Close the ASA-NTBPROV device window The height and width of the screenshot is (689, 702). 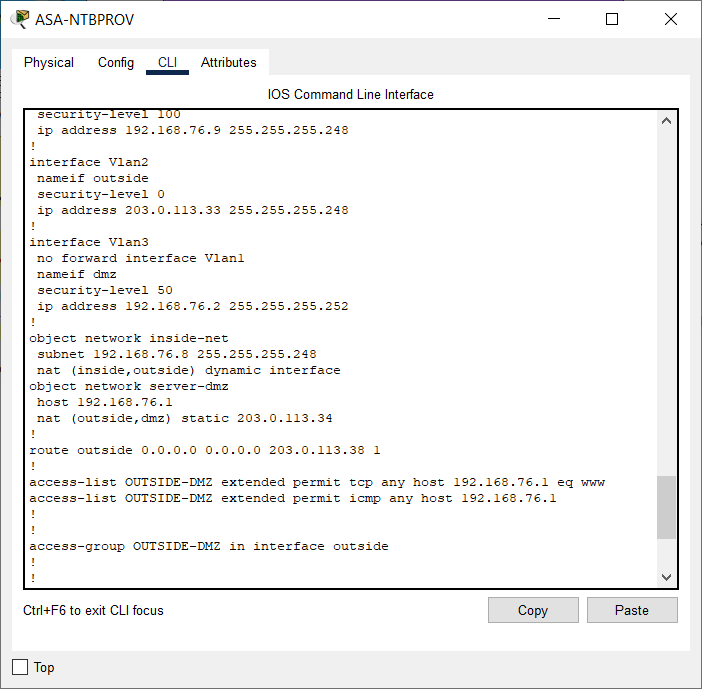[x=670, y=19]
